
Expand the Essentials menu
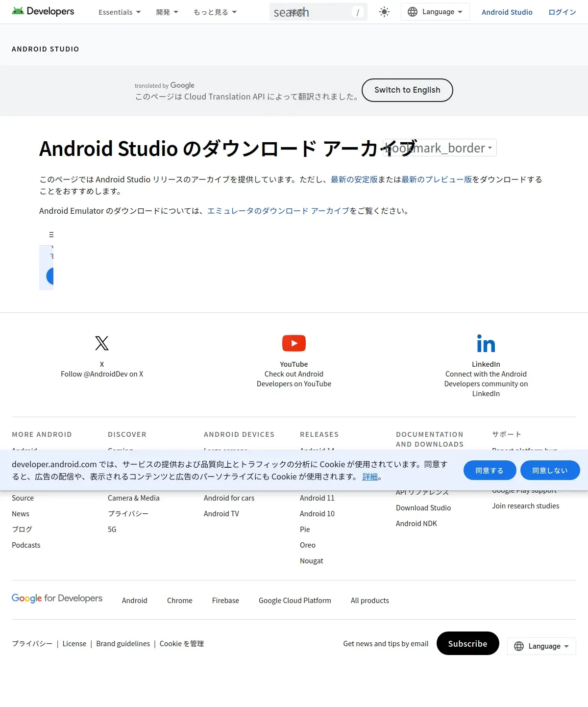120,12
